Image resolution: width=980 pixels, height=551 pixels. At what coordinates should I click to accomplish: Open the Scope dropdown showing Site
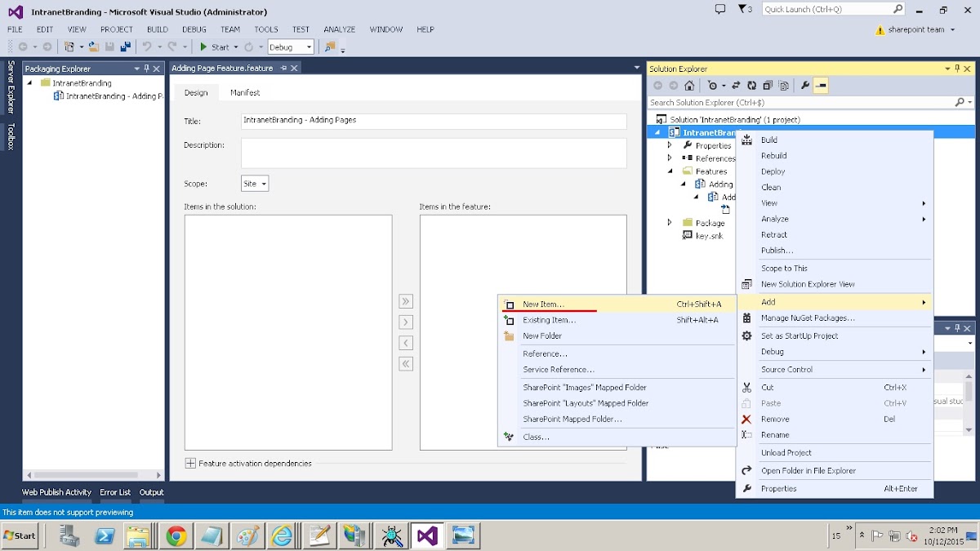click(255, 184)
